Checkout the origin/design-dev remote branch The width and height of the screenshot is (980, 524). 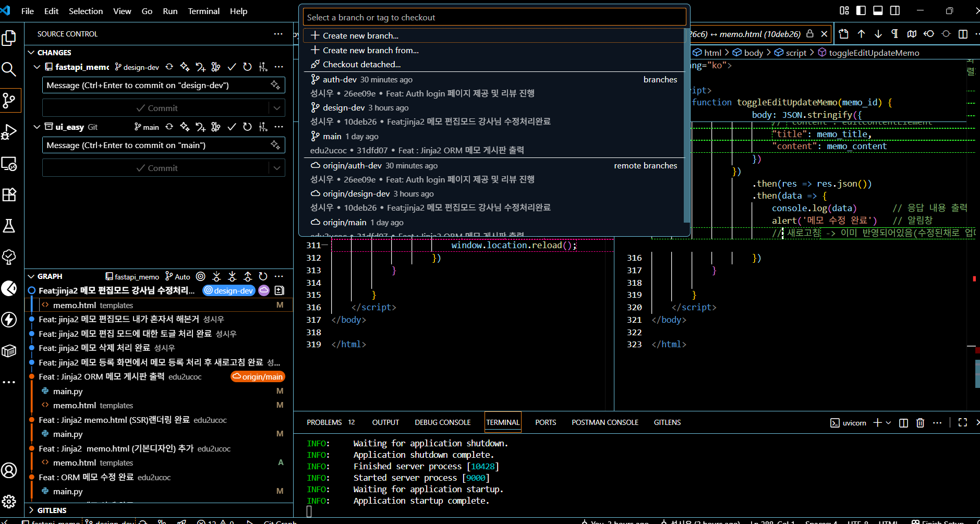pos(494,200)
